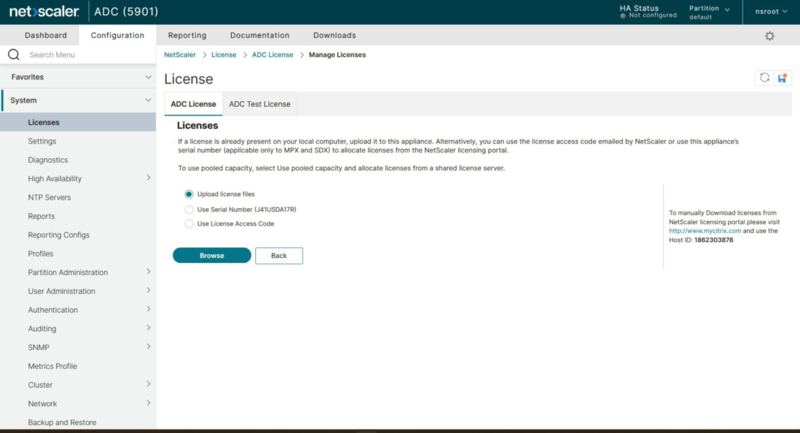
Task: Expand Cluster submenu
Action: (148, 385)
